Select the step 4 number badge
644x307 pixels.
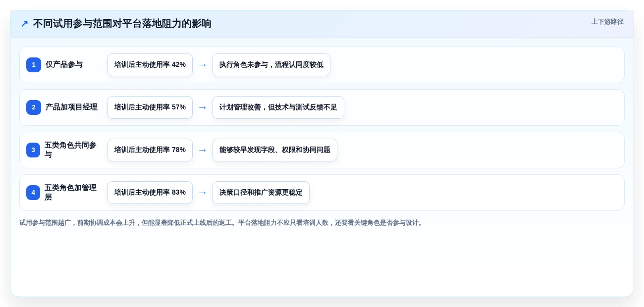click(34, 193)
